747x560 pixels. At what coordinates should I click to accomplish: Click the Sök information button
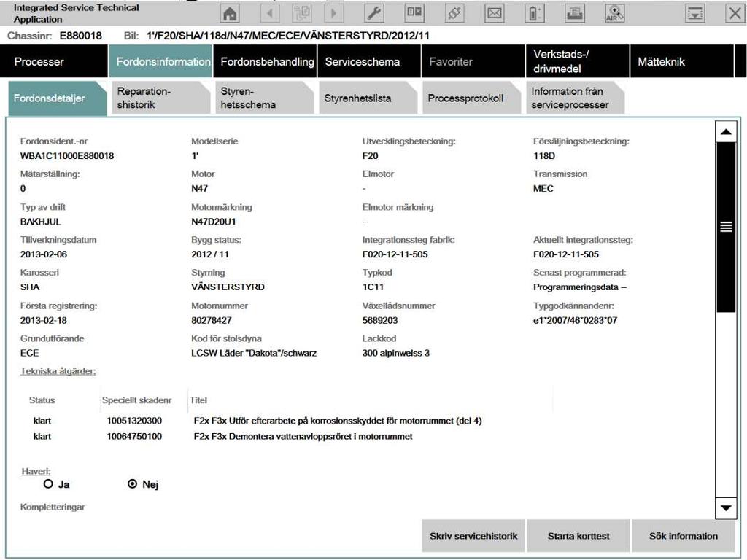coord(683,536)
